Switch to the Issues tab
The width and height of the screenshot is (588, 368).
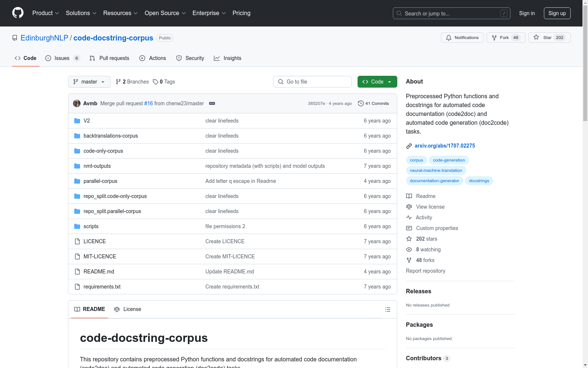click(x=62, y=58)
